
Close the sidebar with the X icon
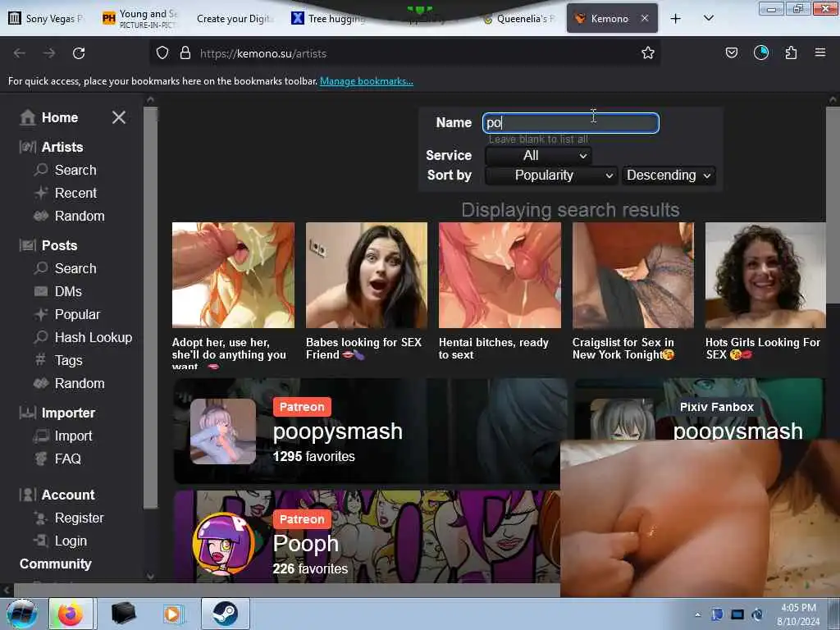119,117
